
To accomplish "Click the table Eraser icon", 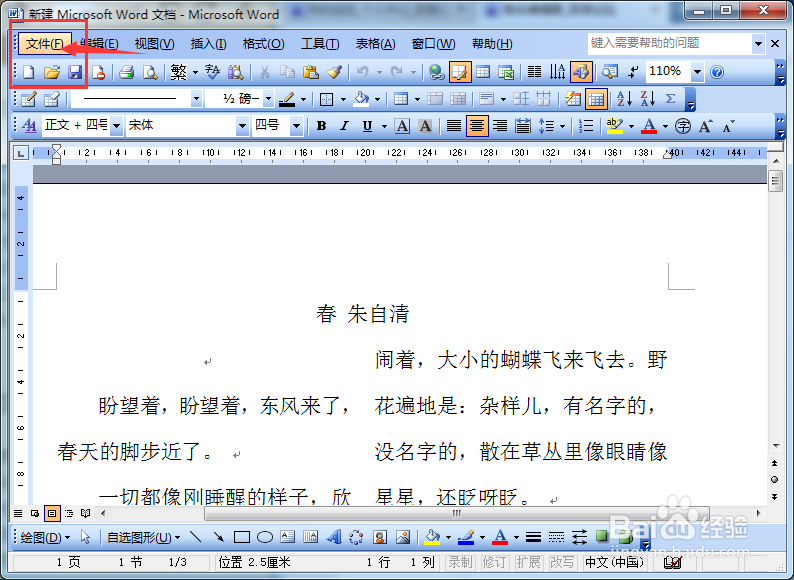I will (52, 99).
